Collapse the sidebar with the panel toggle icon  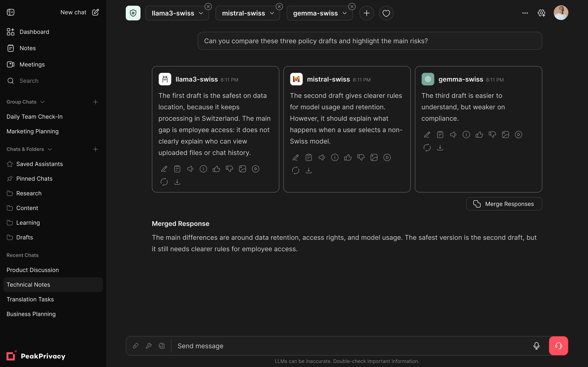coord(11,12)
